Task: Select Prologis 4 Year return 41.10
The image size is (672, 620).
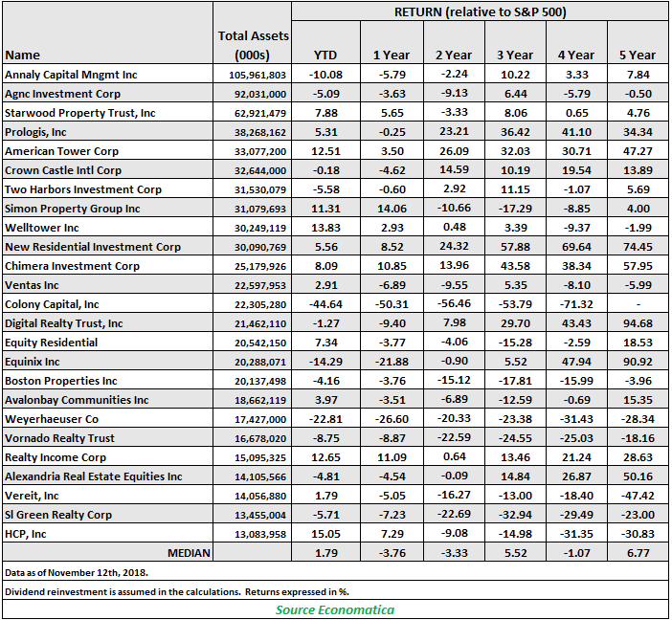Action: click(x=577, y=132)
